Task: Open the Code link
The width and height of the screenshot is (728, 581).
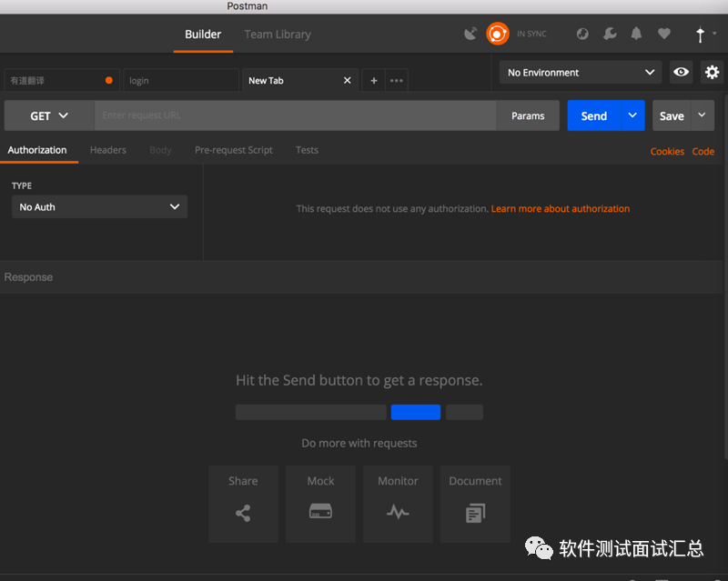Action: 703,151
